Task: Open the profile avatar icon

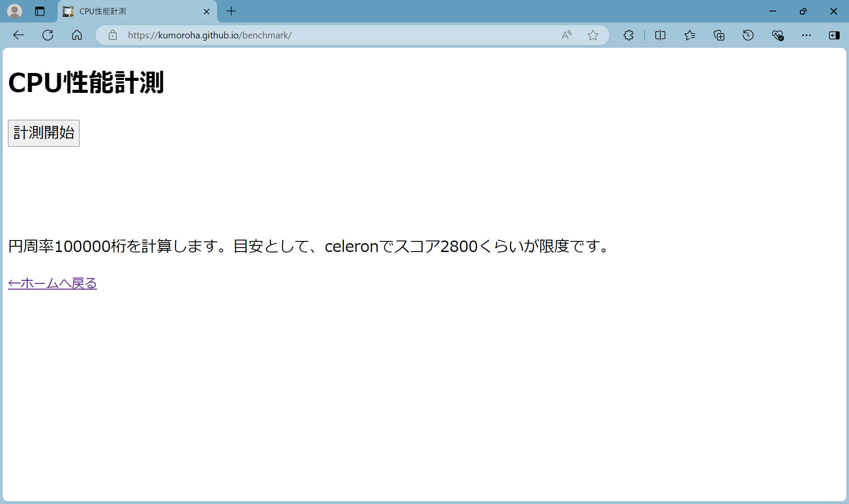Action: pyautogui.click(x=15, y=11)
